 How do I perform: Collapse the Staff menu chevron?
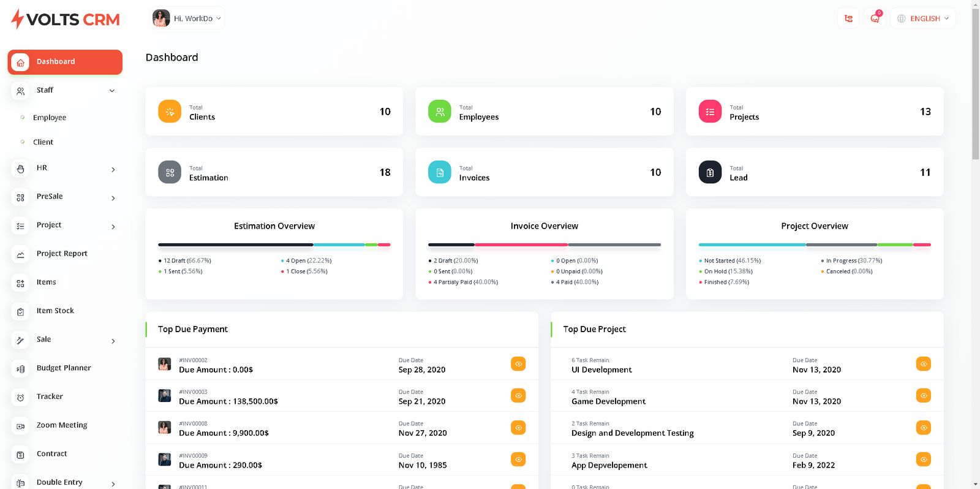coord(112,91)
